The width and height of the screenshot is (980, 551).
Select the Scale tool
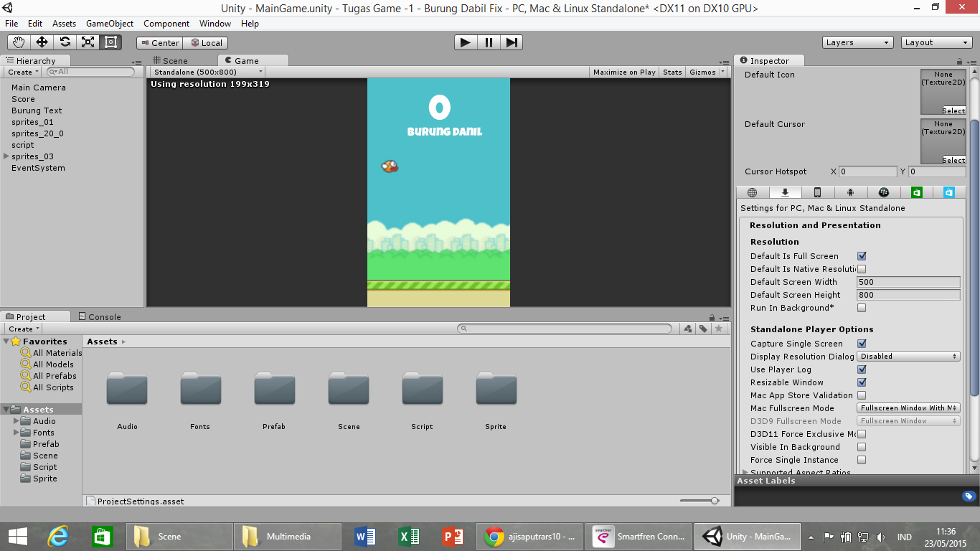pyautogui.click(x=88, y=42)
